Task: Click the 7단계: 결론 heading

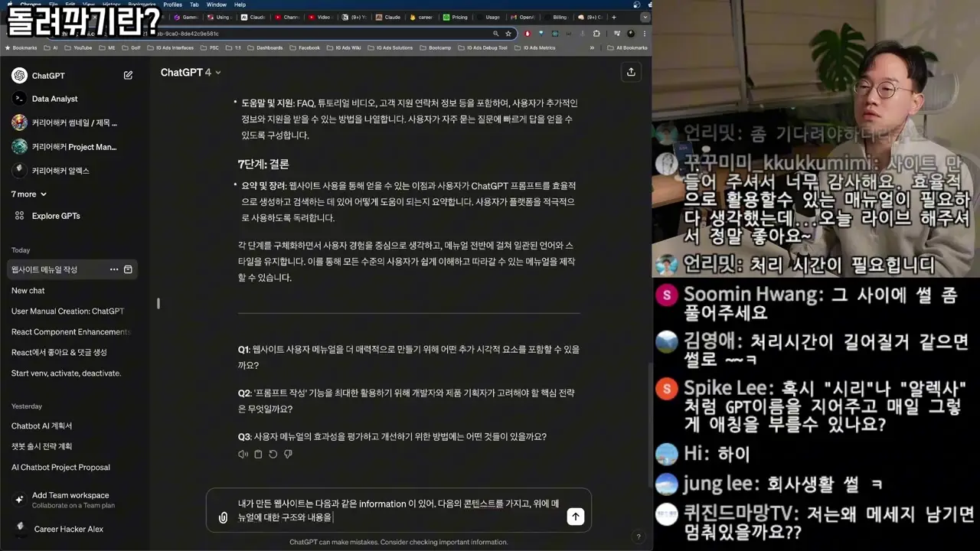Action: coord(263,164)
